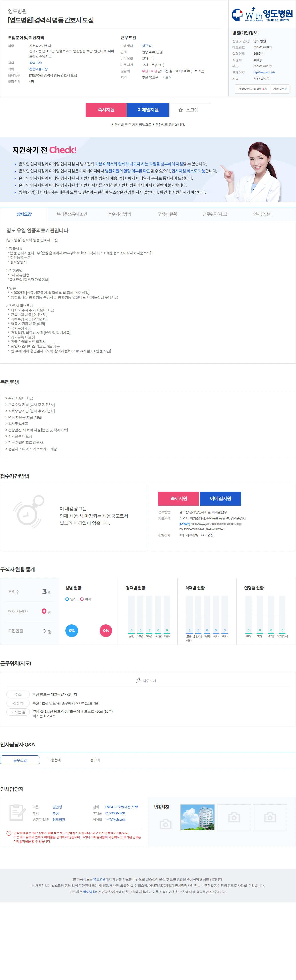This screenshot has height=980, width=296.
Task: Click the masked @ydh.co.kr email
Action: tap(115, 820)
